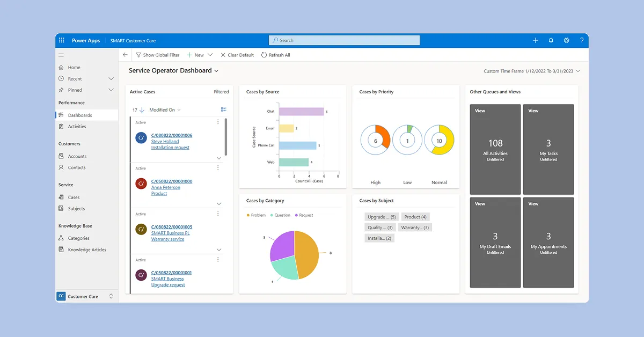Expand the Recent section chevron
This screenshot has width=644, height=337.
[x=111, y=79]
